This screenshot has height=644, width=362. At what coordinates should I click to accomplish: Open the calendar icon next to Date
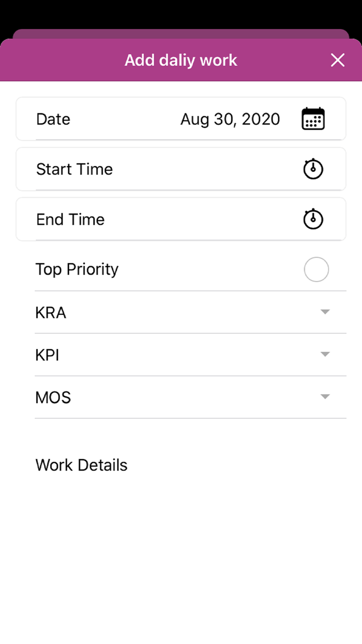tap(313, 119)
